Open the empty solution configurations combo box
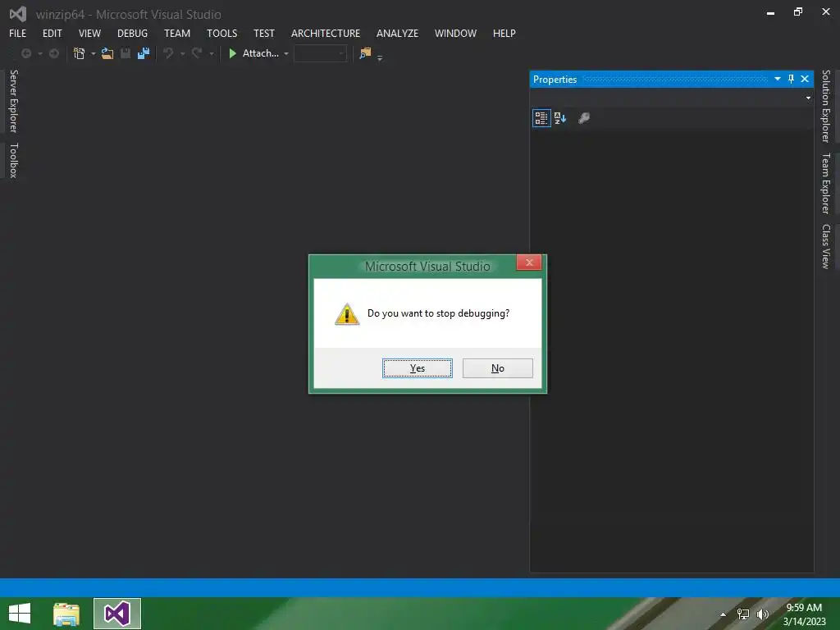 tap(320, 53)
